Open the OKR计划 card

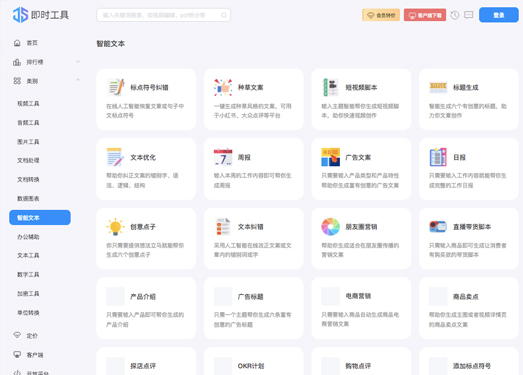click(x=254, y=361)
